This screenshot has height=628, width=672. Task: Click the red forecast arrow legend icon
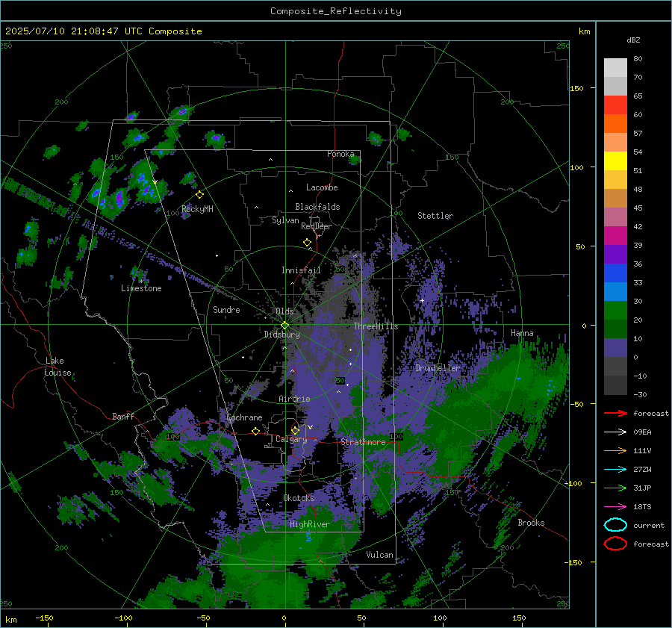(x=615, y=413)
